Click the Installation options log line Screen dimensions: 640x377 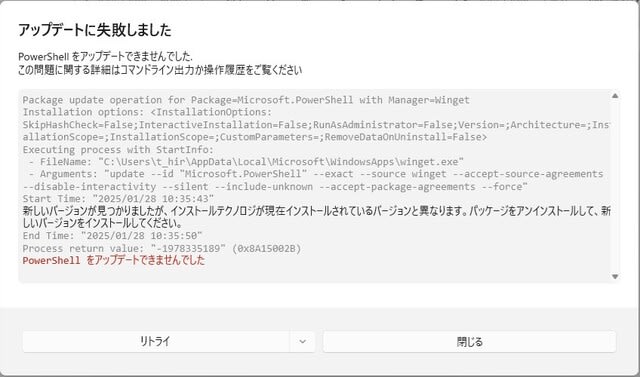147,112
